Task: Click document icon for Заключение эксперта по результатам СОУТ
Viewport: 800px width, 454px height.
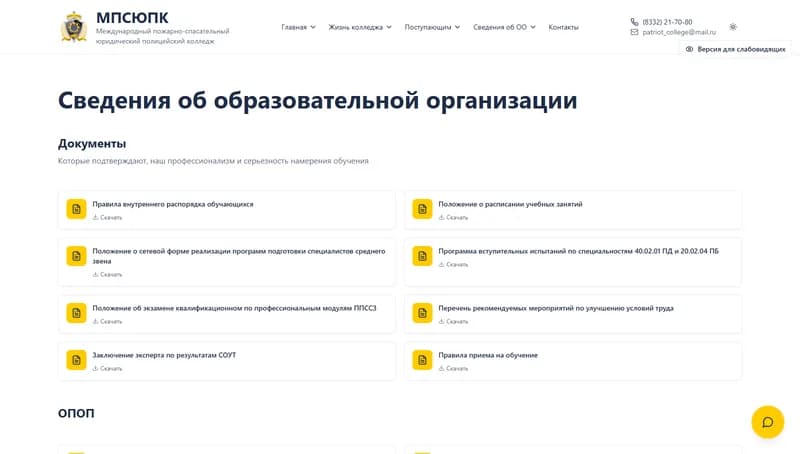Action: (x=77, y=360)
